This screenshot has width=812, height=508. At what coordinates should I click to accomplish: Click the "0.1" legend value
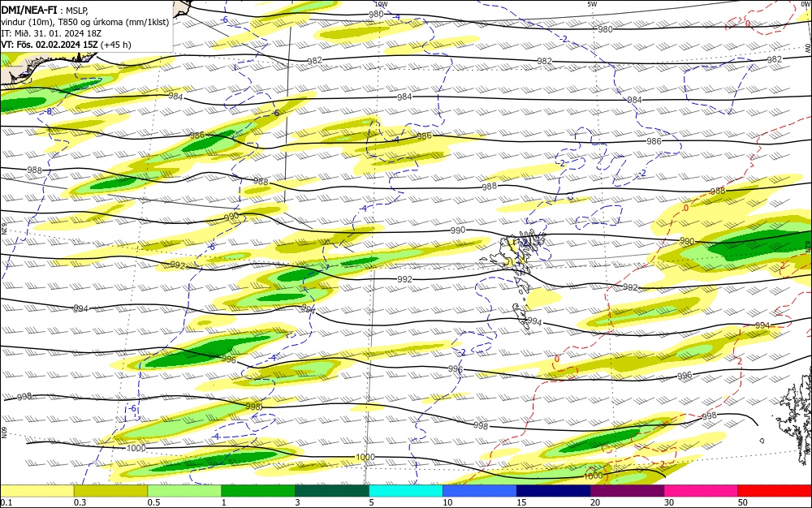[x=6, y=502]
